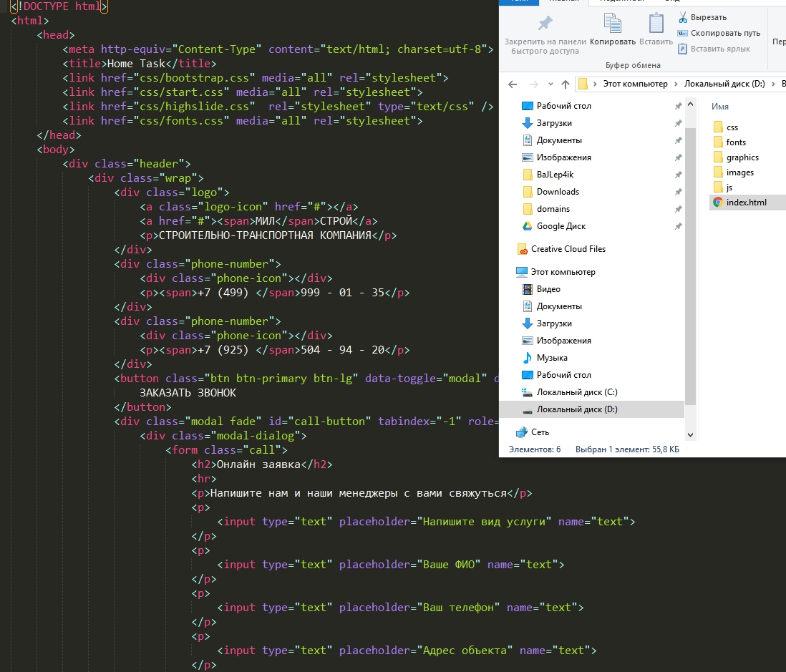Select the fonts folder in file list
The width and height of the screenshot is (786, 672).
735,142
